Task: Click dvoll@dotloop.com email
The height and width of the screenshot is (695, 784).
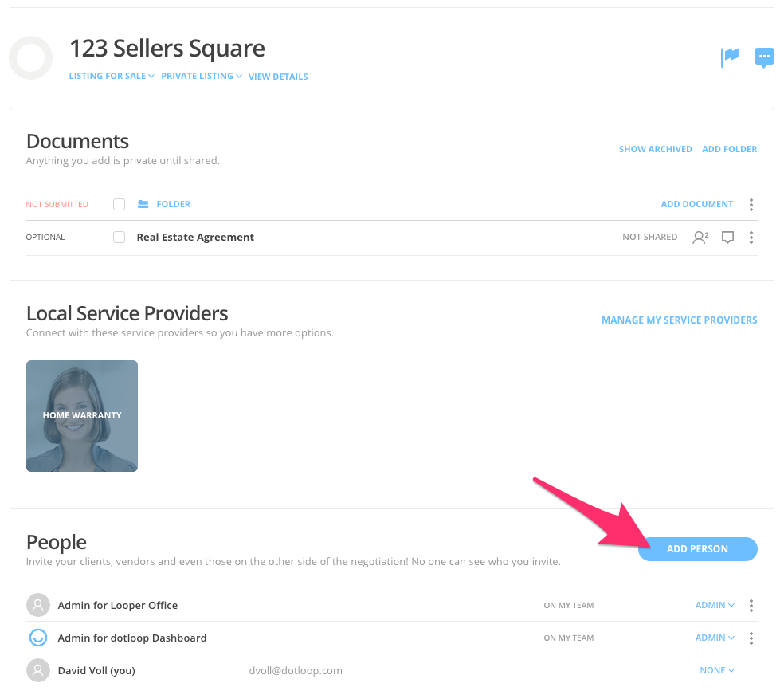Action: tap(296, 670)
